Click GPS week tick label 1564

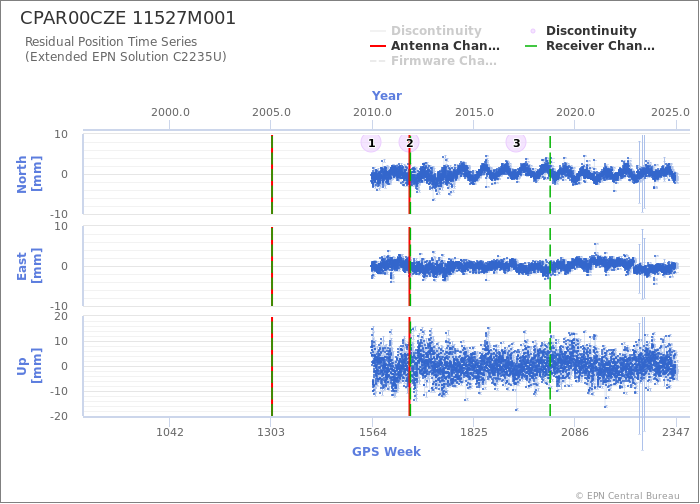click(x=372, y=432)
